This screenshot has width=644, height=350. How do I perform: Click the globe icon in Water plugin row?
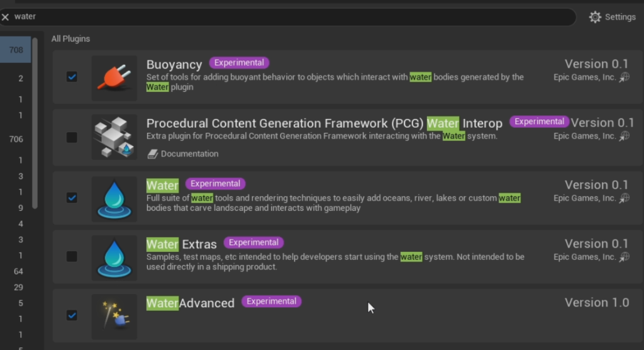point(625,198)
